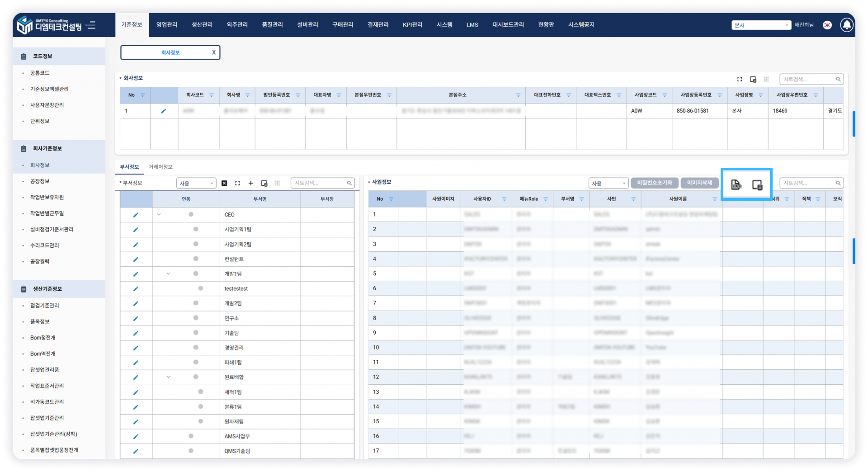Collapse the CEO tree node
Viewport: 868px width, 472px height.
coord(159,215)
